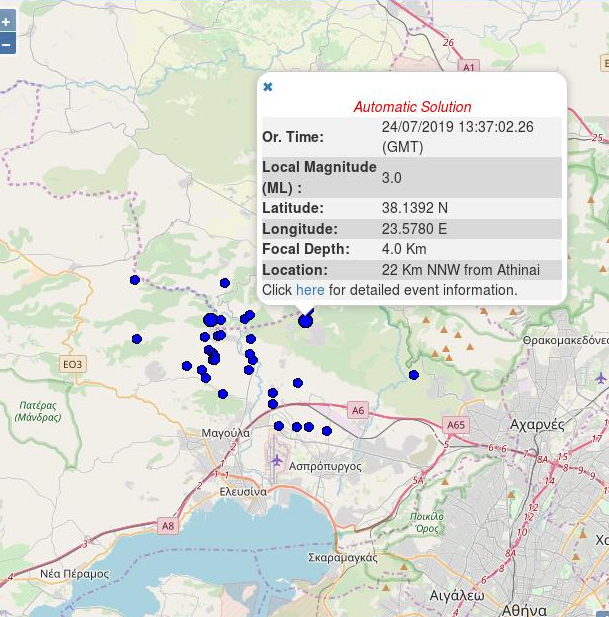This screenshot has height=617, width=609.
Task: Click the Ελευσίνα town label
Action: (x=243, y=492)
